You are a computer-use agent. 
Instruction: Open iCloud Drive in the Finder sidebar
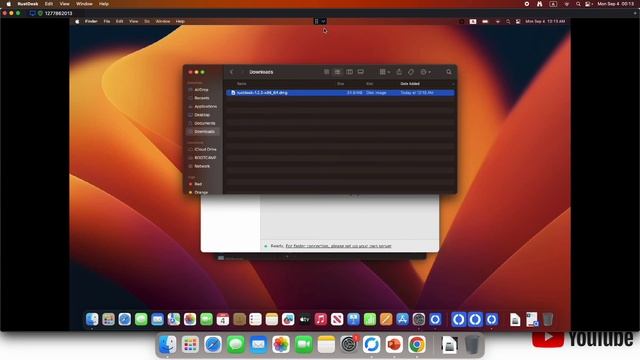pos(205,149)
